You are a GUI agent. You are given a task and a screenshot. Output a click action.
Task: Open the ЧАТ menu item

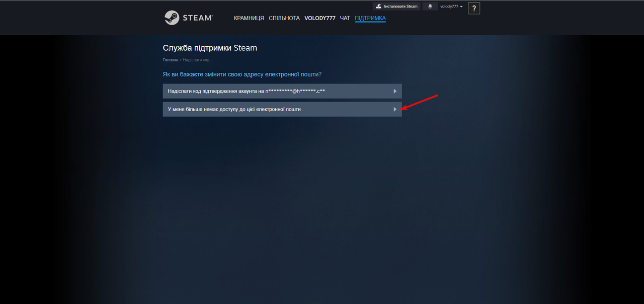click(345, 18)
